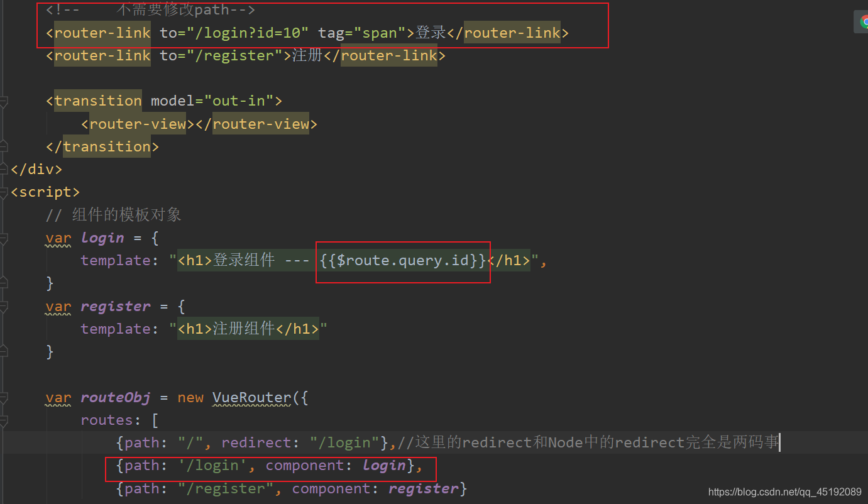Viewport: 868px width, 504px height.
Task: Collapse the var routeObj block fold marker
Action: point(4,398)
